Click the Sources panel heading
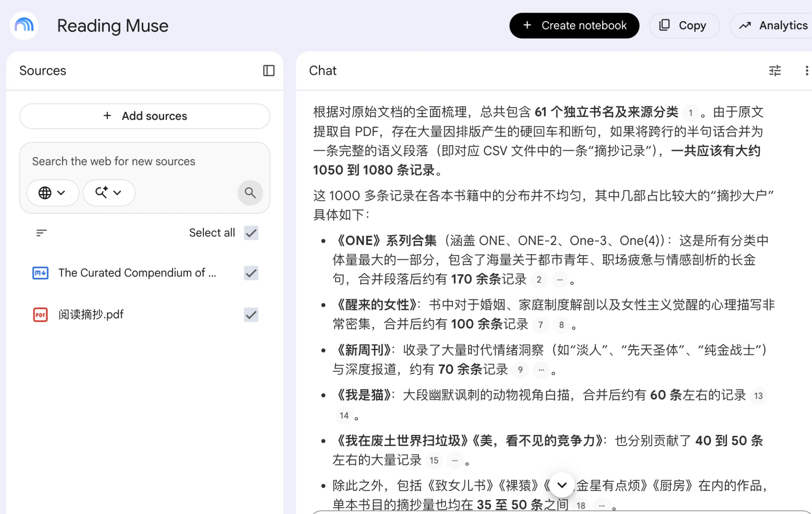This screenshot has width=812, height=514. tap(43, 71)
